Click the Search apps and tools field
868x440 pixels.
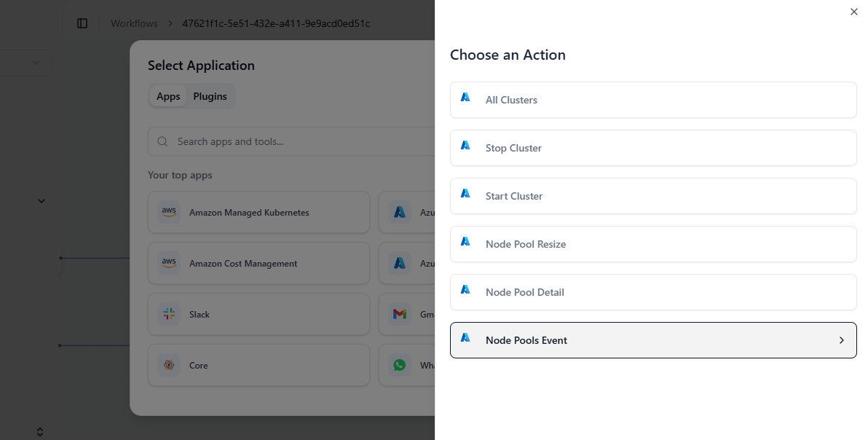pyautogui.click(x=291, y=141)
